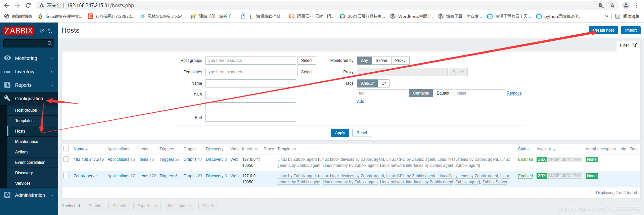This screenshot has height=215, width=644.
Task: Reload the page with the refresh icon
Action: [28, 5]
